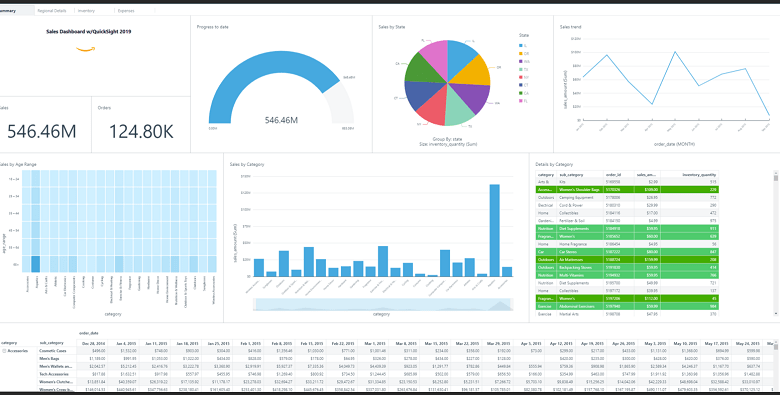Select the FL pink legend entry
This screenshot has height=395, width=780.
tap(523, 101)
